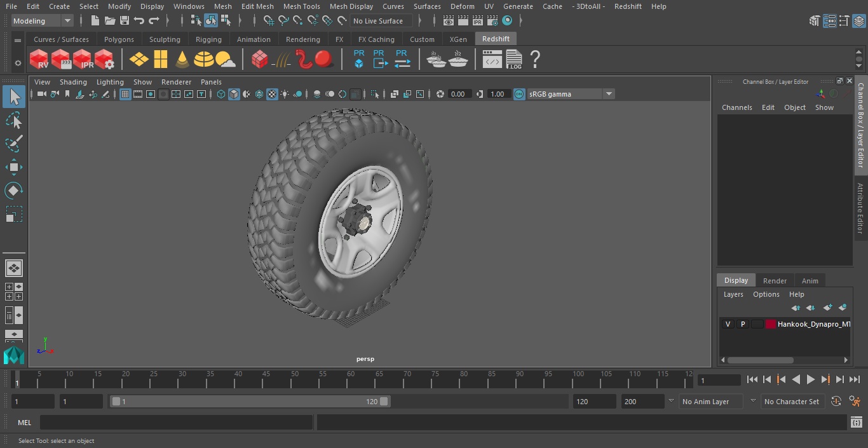Select the Paint Selection tool

(x=13, y=144)
